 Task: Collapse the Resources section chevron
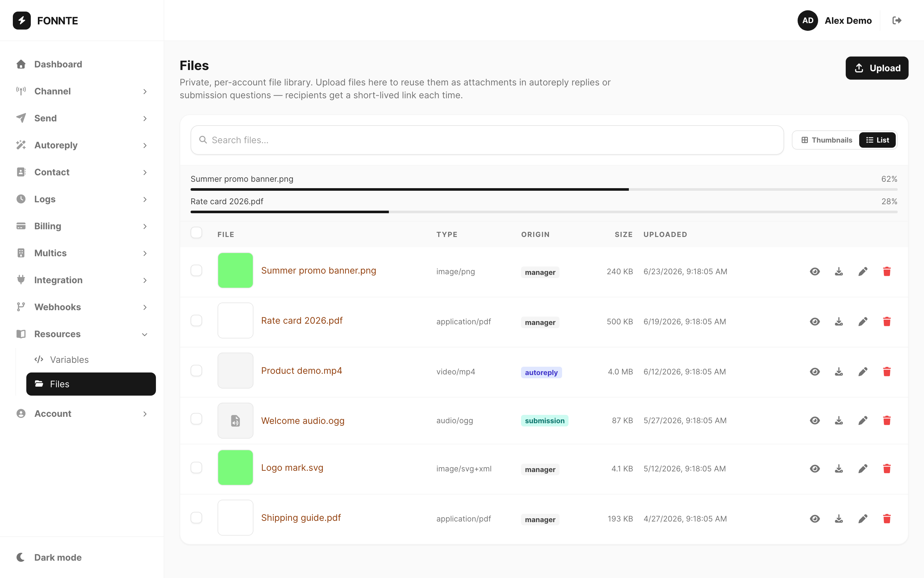[145, 335]
